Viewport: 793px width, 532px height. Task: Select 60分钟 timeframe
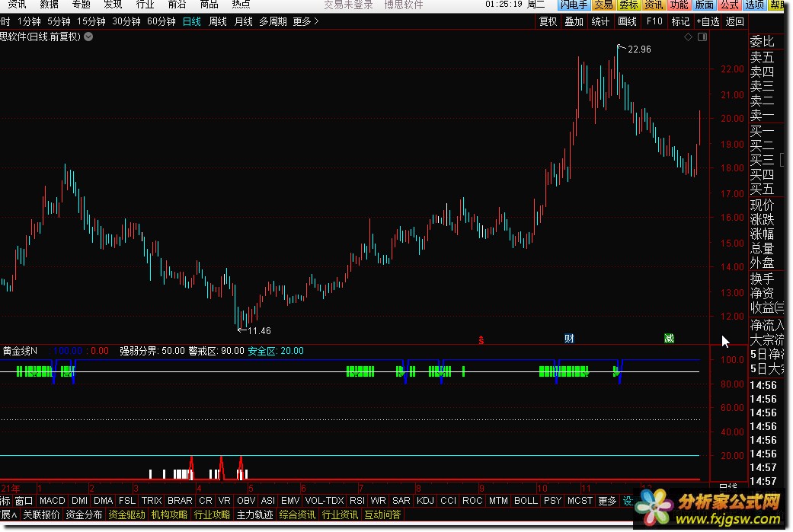(x=161, y=22)
